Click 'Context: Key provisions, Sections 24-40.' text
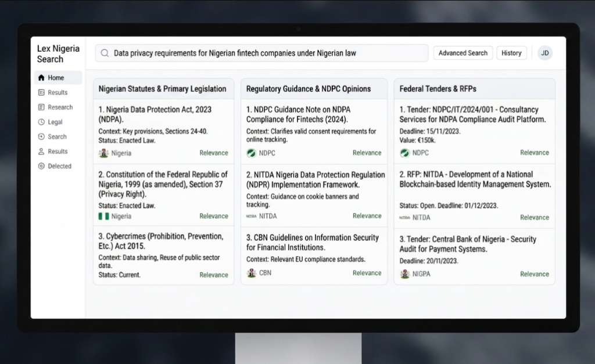This screenshot has width=595, height=364. click(x=153, y=132)
